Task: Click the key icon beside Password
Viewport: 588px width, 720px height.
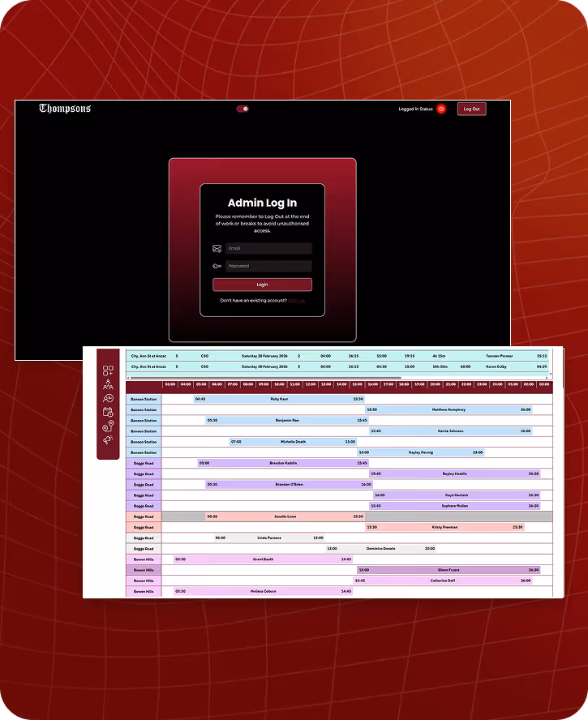Action: coord(217,266)
